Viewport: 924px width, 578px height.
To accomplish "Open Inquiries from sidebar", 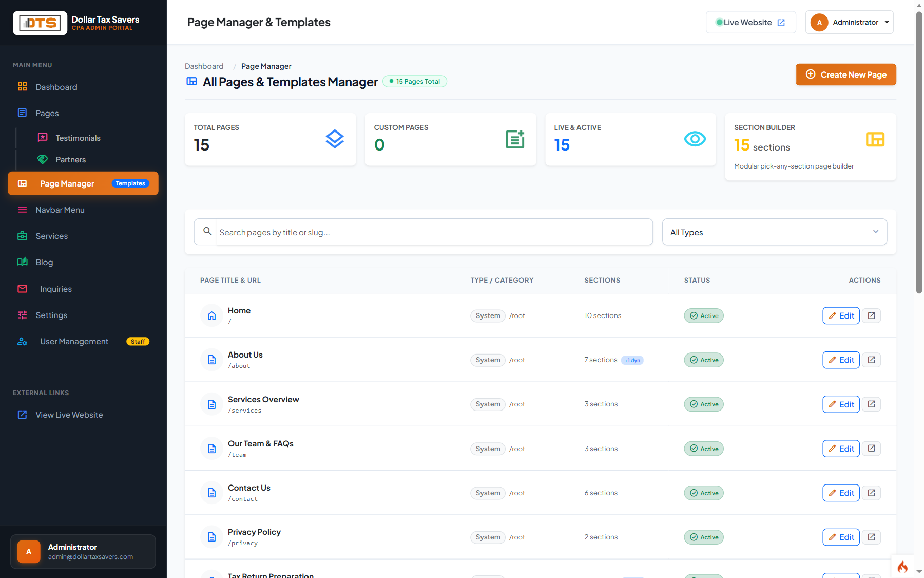I will coord(83,289).
